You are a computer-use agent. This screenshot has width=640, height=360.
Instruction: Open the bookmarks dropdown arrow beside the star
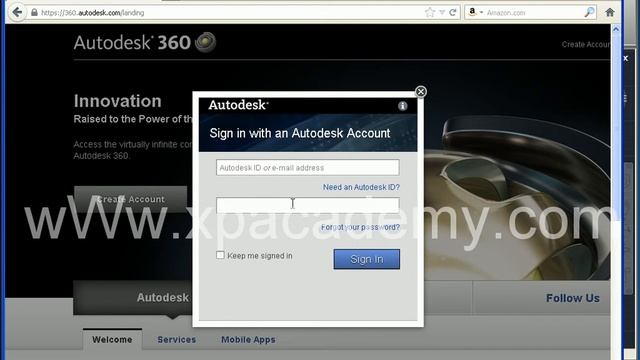[x=442, y=13]
